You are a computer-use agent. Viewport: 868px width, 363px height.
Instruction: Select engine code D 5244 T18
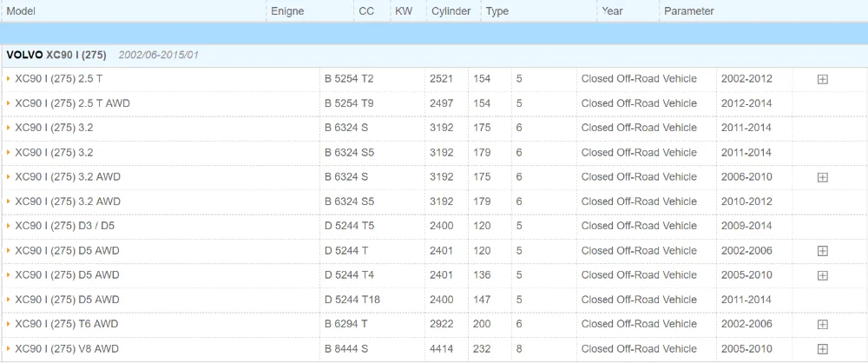(352, 300)
